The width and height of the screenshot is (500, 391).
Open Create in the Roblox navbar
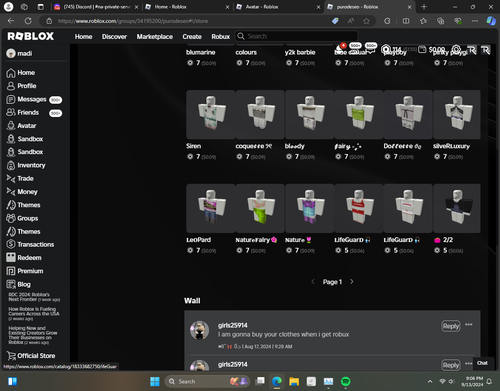(x=192, y=37)
